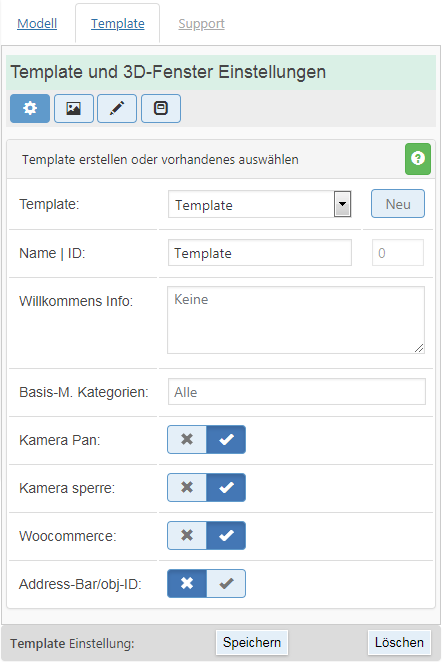Toggle the Kamera sperre switch

[x=206, y=488]
